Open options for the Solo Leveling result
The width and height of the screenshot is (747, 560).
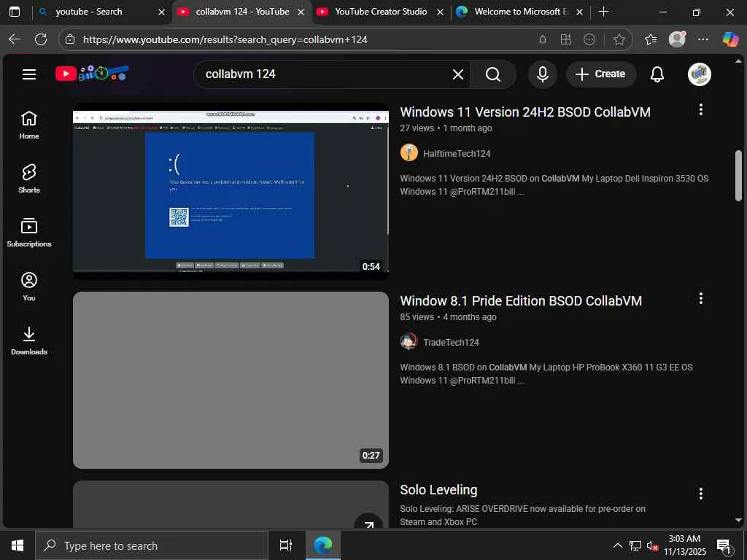700,494
